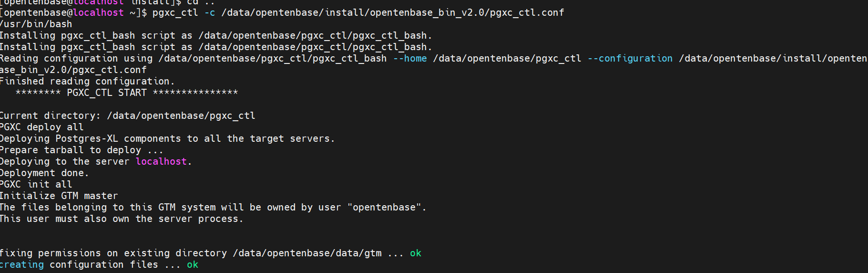Click the 'Initialize GTM master' line

tap(59, 196)
